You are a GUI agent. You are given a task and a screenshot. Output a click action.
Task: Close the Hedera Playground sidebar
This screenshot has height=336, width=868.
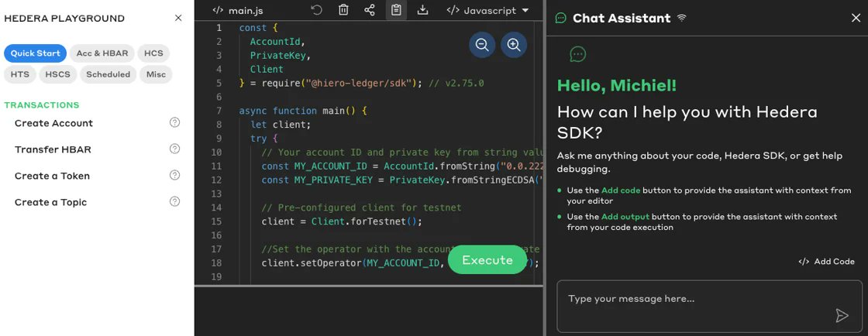click(x=178, y=19)
